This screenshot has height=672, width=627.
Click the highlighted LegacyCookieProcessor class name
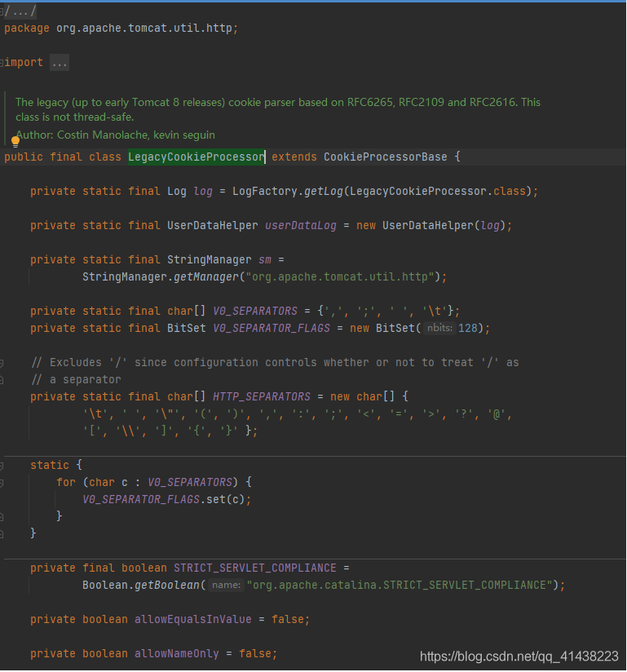click(196, 157)
